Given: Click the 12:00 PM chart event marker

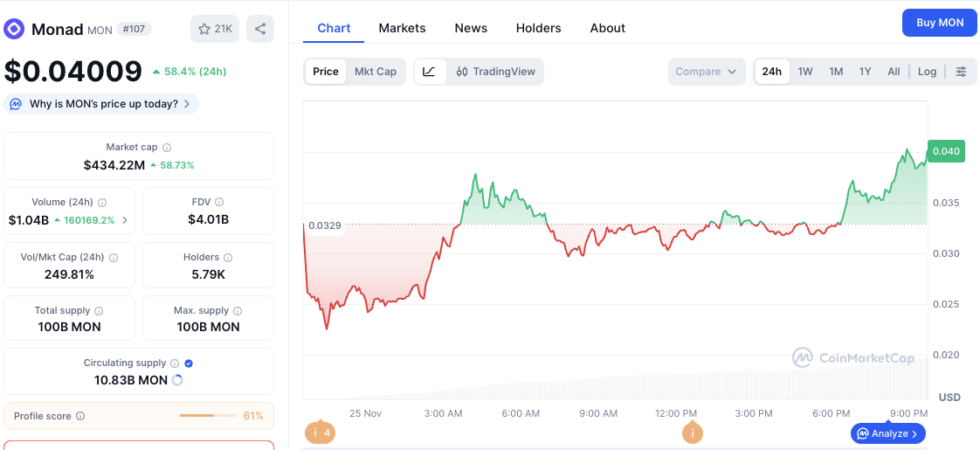Looking at the screenshot, I should [692, 432].
